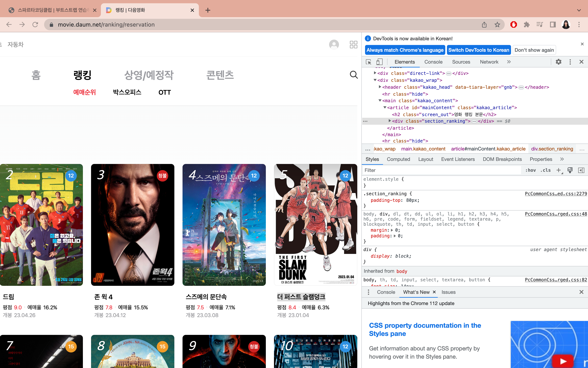The width and height of the screenshot is (588, 368).
Task: Close the bottom drawer panel
Action: coord(581,292)
